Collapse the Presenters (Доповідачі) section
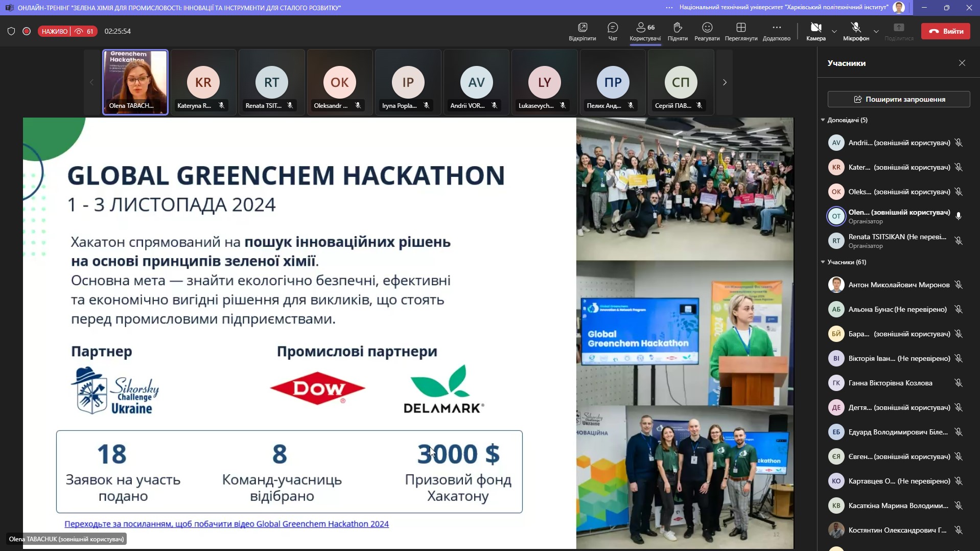Screen dimensions: 980x551 (x=823, y=120)
